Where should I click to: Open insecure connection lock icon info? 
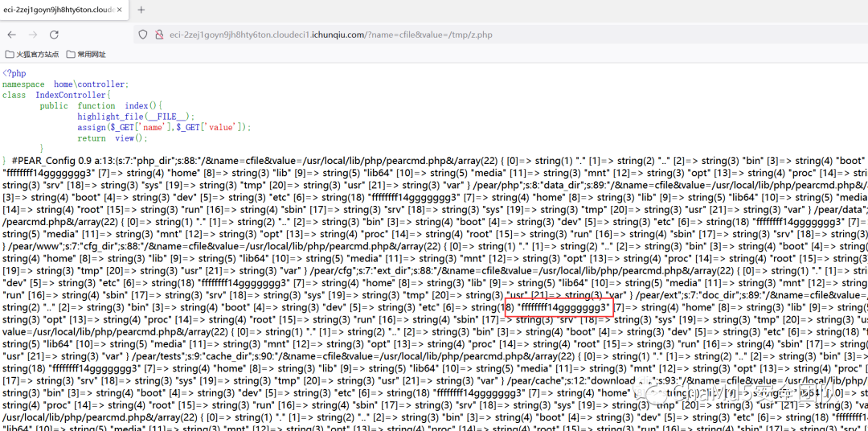tap(159, 35)
